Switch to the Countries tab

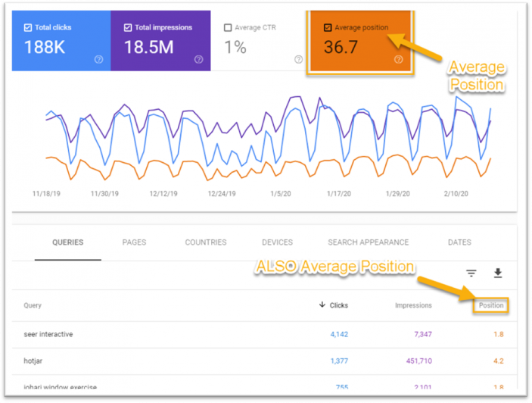(206, 242)
